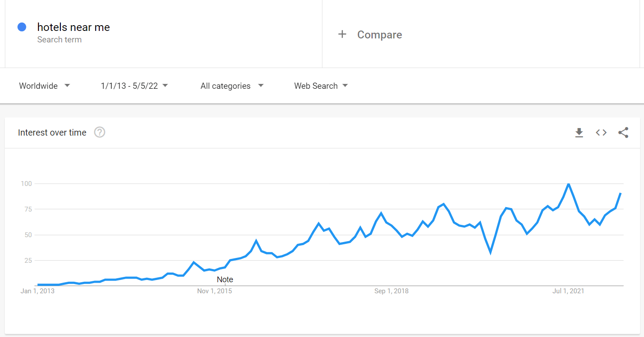The image size is (644, 337).
Task: Click the Search term subtitle text
Action: click(59, 40)
